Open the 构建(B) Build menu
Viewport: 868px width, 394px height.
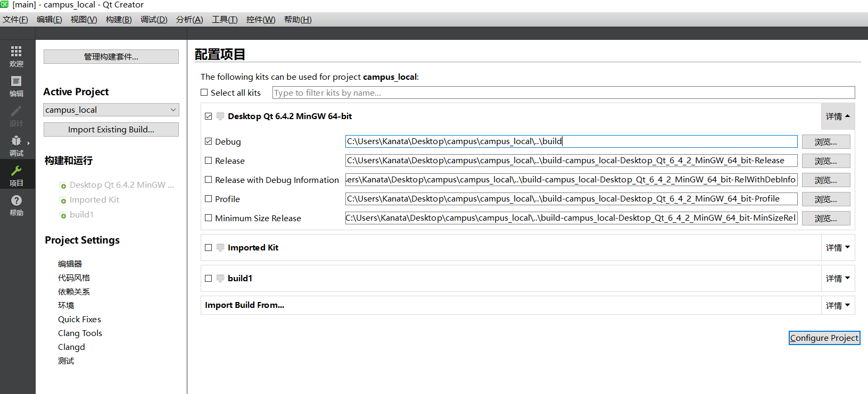pyautogui.click(x=119, y=20)
